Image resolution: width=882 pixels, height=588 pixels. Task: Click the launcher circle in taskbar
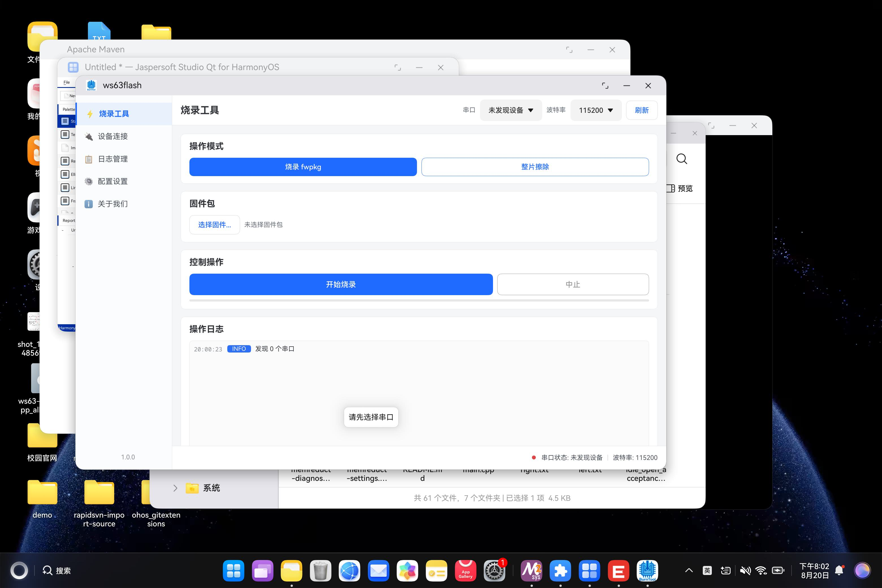(x=19, y=571)
